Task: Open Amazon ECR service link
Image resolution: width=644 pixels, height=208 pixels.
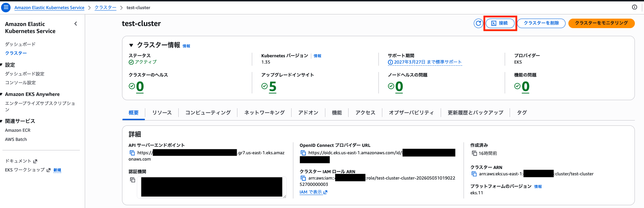Action: 18,130
